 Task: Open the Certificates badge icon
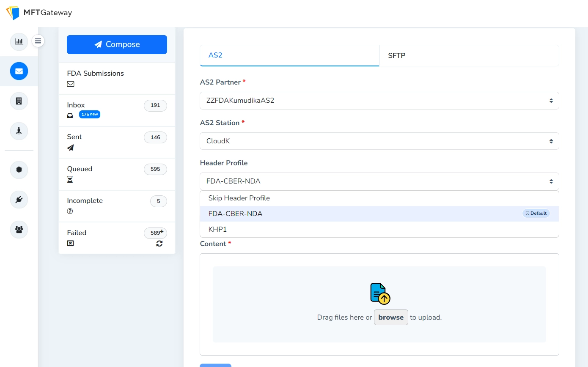click(19, 170)
